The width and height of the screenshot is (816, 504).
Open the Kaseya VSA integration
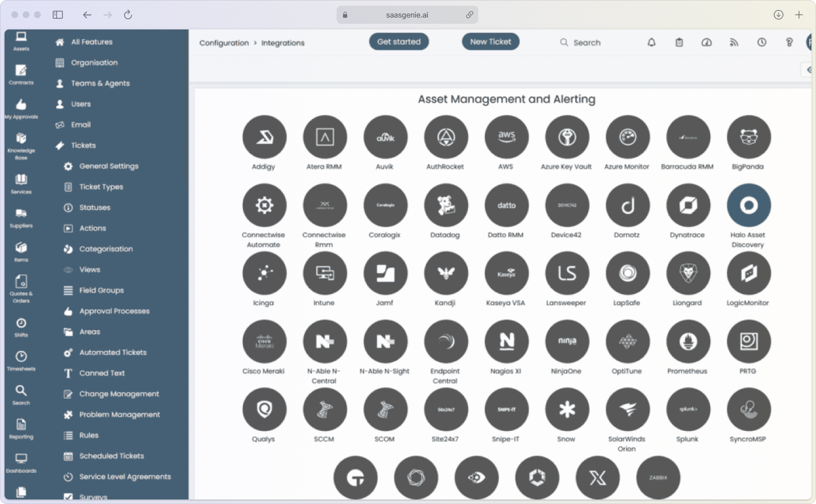(x=506, y=274)
